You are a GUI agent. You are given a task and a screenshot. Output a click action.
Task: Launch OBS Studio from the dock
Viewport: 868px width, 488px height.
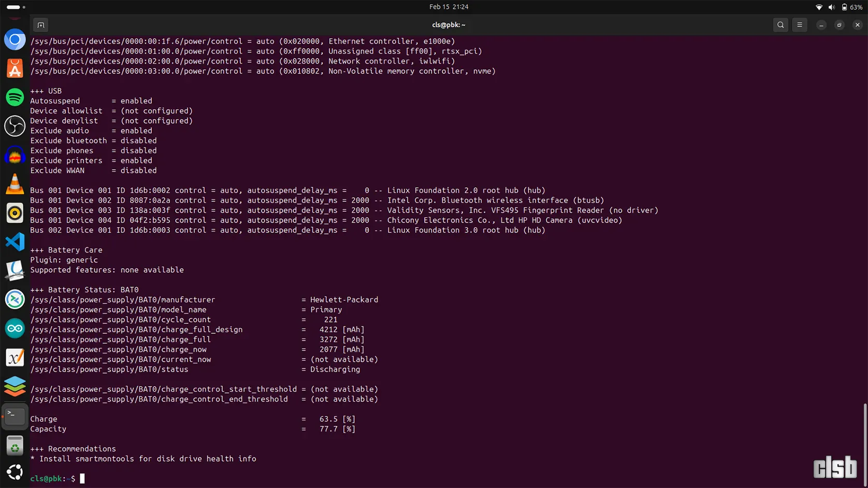click(x=15, y=126)
